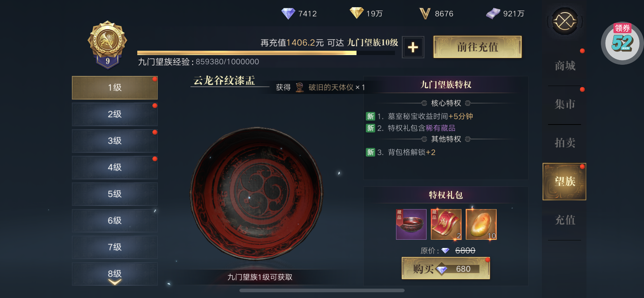Tap the amber stone gift thumbnail
This screenshot has width=644, height=298.
pyautogui.click(x=481, y=224)
